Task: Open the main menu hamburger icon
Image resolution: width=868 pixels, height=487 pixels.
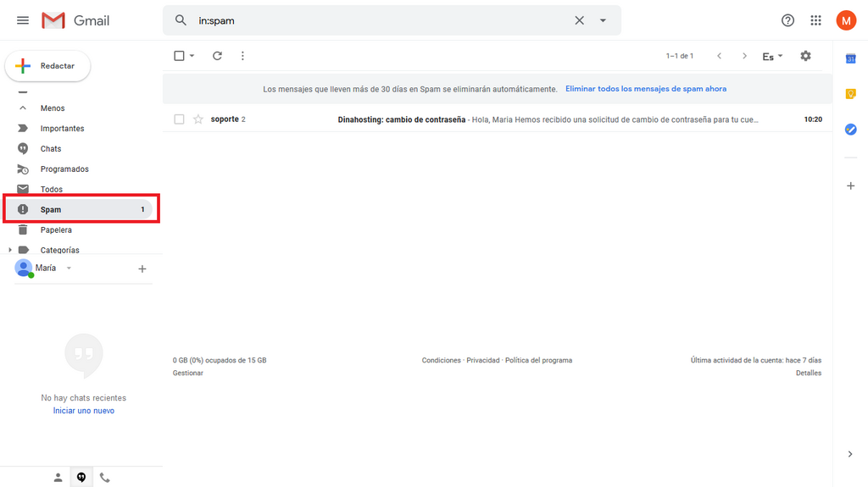Action: point(23,20)
